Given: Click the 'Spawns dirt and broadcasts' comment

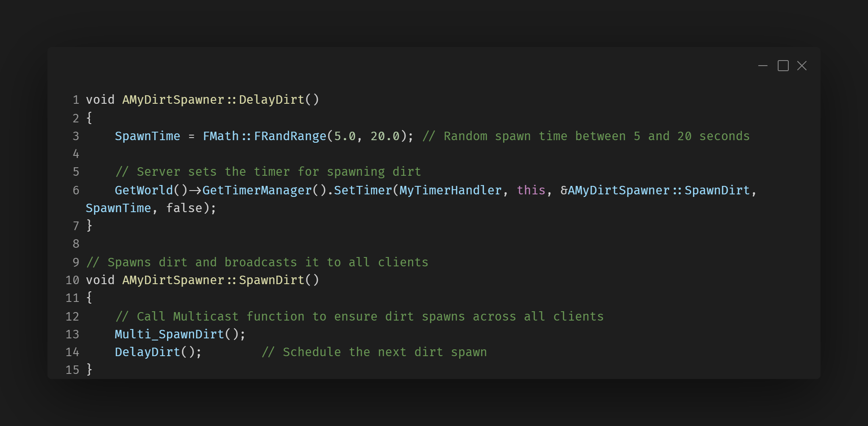Looking at the screenshot, I should tap(257, 263).
